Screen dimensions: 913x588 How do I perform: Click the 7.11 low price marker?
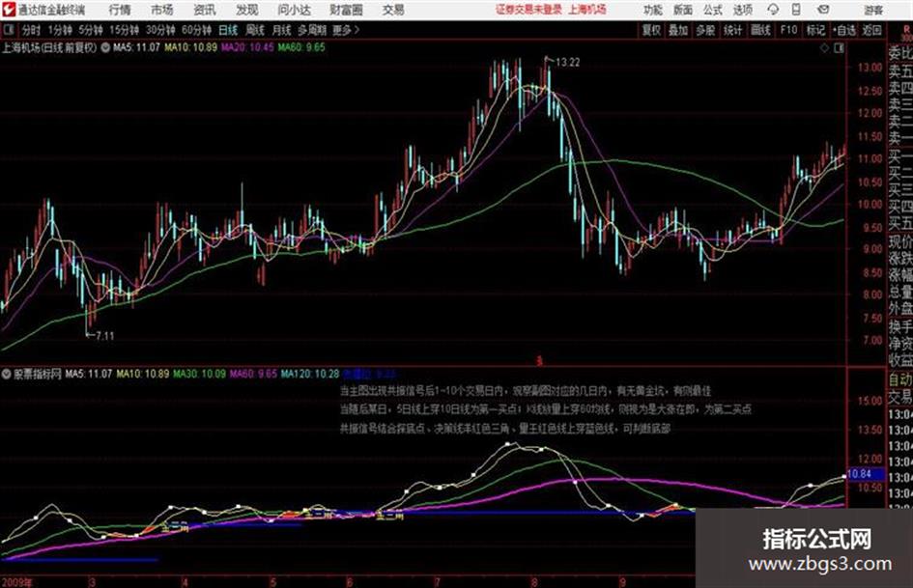click(x=104, y=336)
